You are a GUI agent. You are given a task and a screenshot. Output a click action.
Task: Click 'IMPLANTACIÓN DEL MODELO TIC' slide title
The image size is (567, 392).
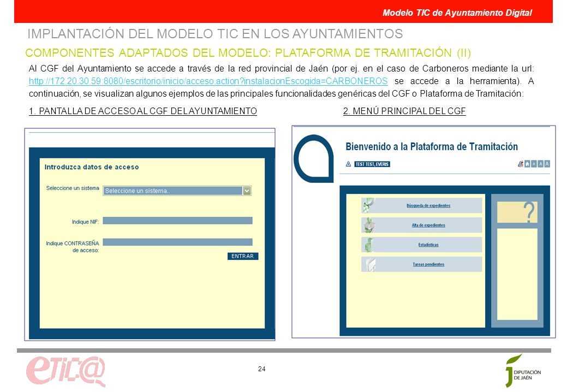(x=215, y=34)
